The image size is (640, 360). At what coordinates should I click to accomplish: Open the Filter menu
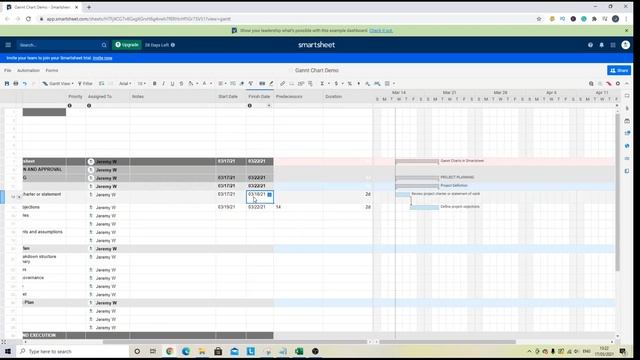tap(85, 84)
